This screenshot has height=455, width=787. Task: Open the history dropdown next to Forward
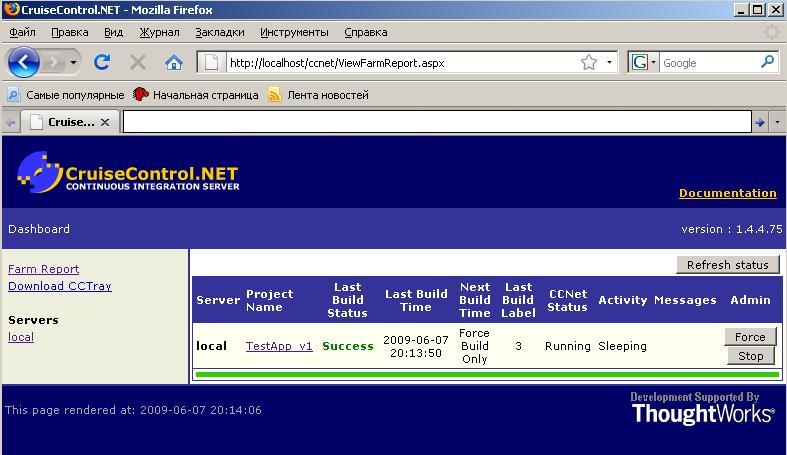coord(73,63)
